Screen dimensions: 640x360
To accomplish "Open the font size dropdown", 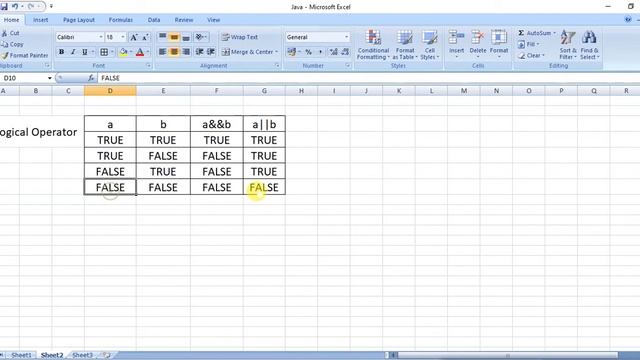I will click(x=123, y=37).
